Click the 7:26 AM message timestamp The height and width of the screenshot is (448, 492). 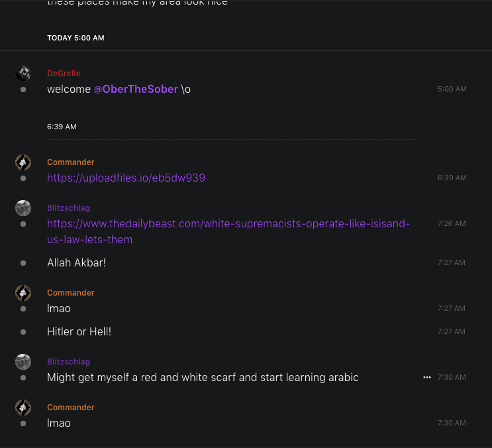click(452, 223)
